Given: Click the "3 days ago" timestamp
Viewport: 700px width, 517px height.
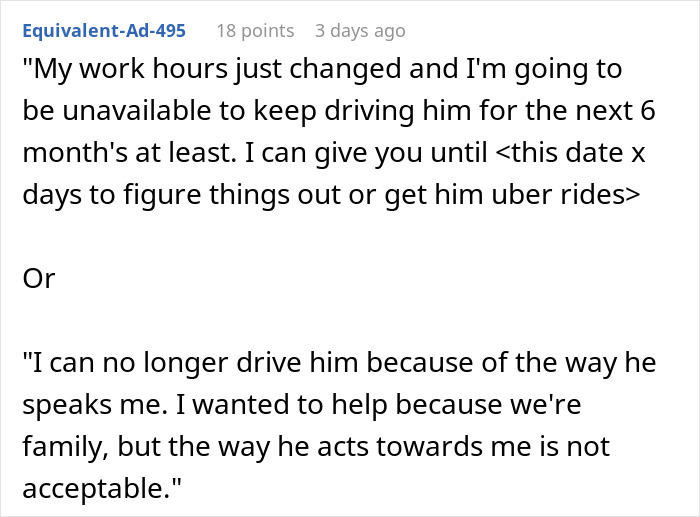Looking at the screenshot, I should [x=360, y=30].
